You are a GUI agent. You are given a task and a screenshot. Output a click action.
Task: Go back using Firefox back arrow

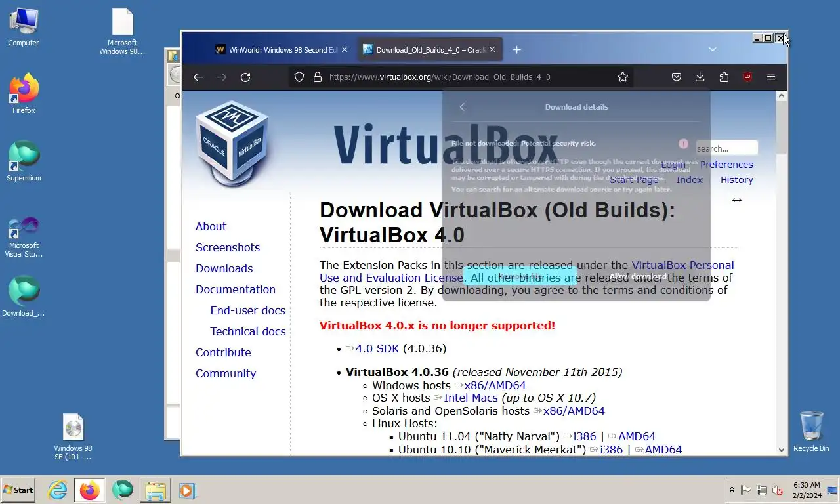[198, 77]
